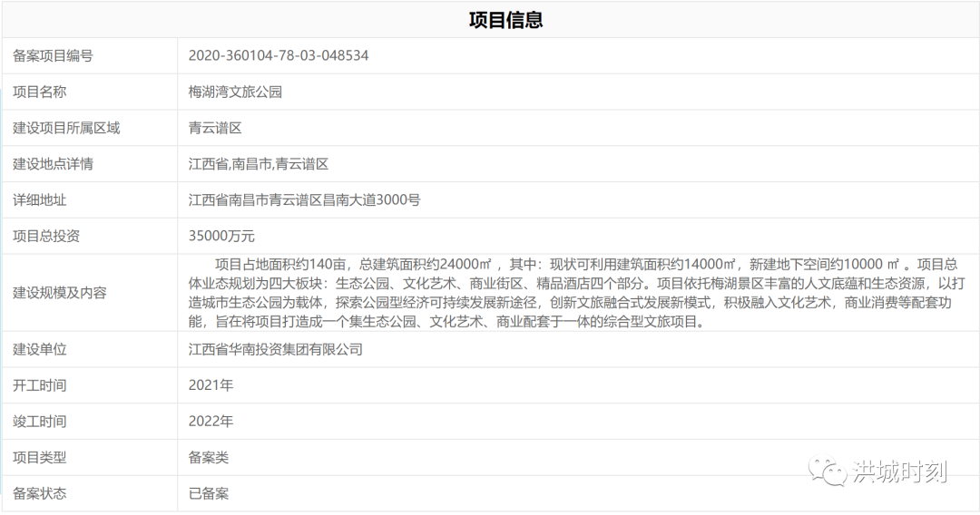Select the 详细地址 label cell

[39, 200]
